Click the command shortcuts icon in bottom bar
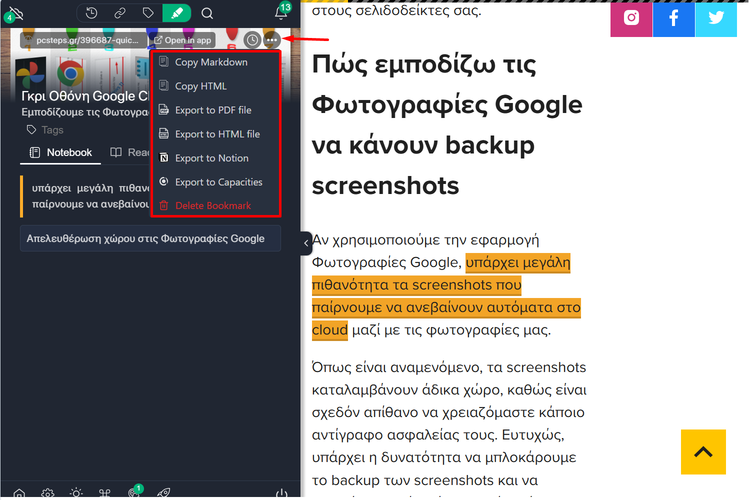This screenshot has height=500, width=750. (x=104, y=493)
